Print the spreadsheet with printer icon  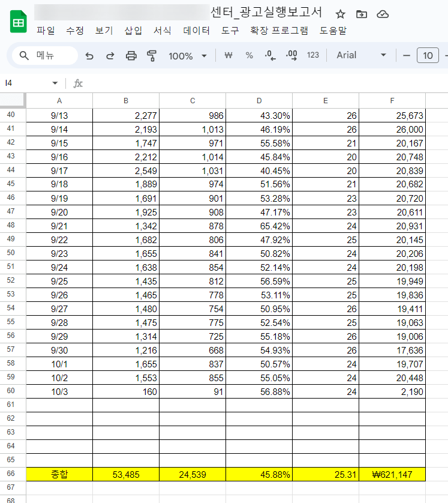(x=131, y=56)
